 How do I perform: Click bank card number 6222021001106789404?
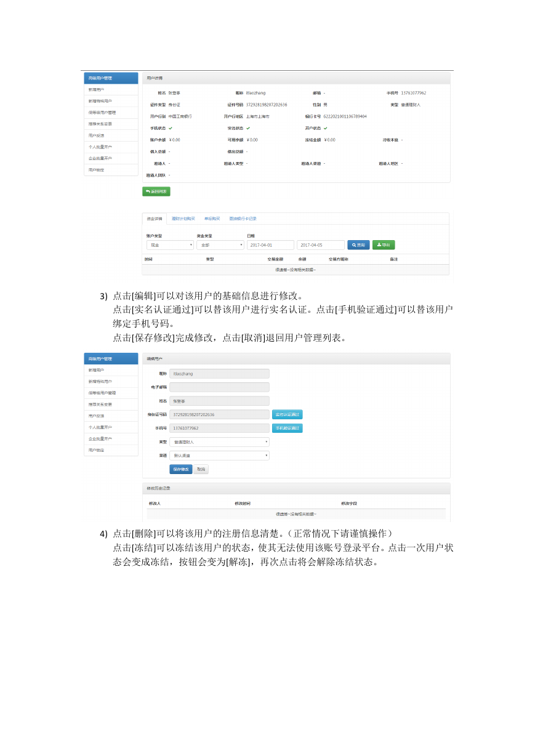click(345, 116)
